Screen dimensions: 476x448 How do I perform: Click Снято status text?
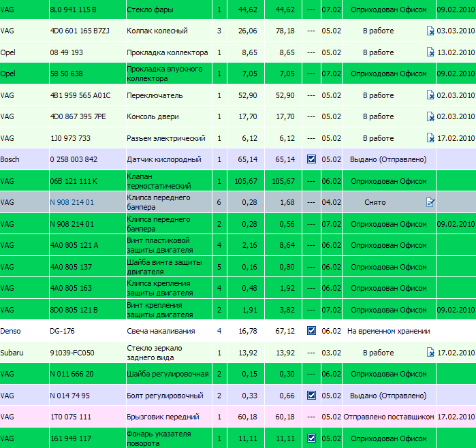[x=375, y=202]
